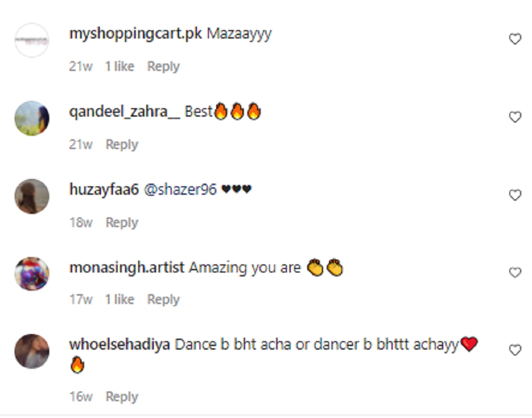View whoelsehadiya's profile photo
This screenshot has width=532, height=418.
click(31, 351)
